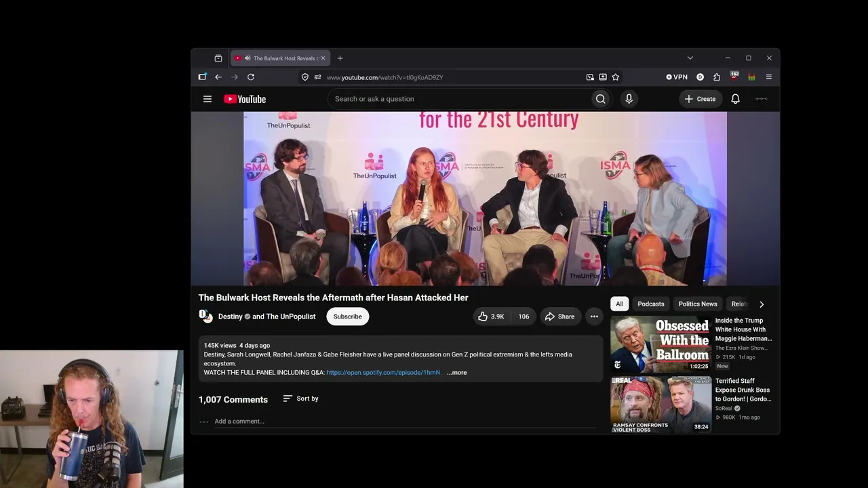The image size is (868, 488).
Task: Open the browser application menu
Action: point(769,77)
